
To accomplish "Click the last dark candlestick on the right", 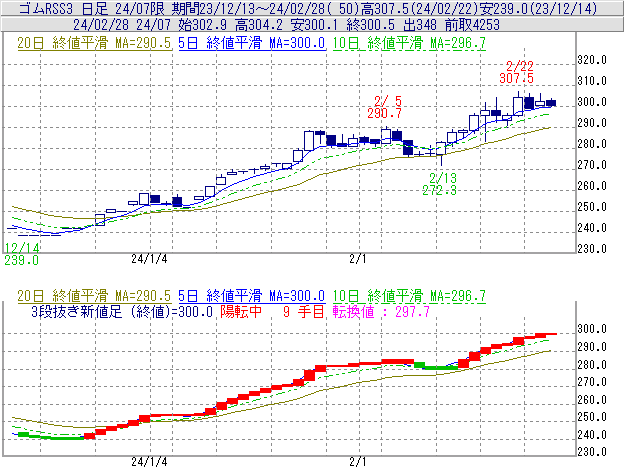I will (551, 103).
